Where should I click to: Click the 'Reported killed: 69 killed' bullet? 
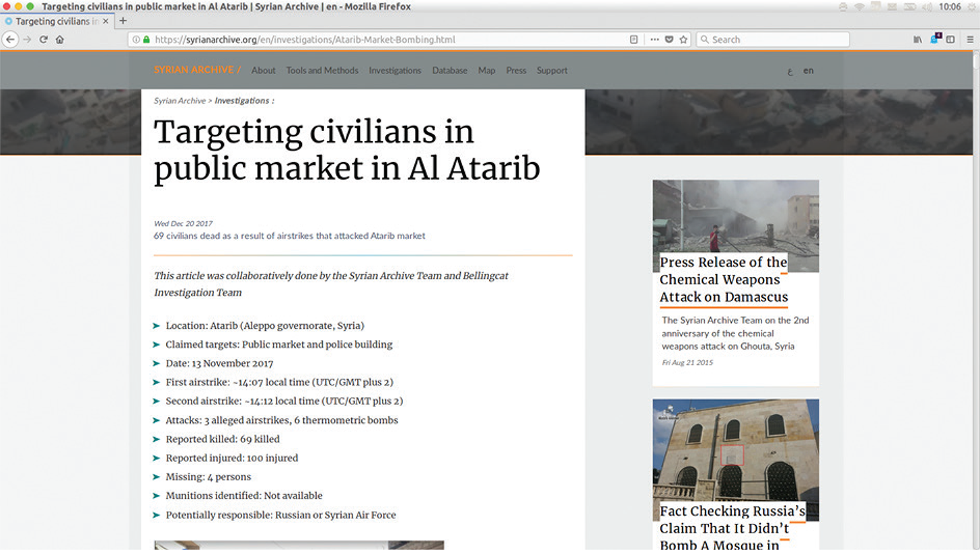223,439
